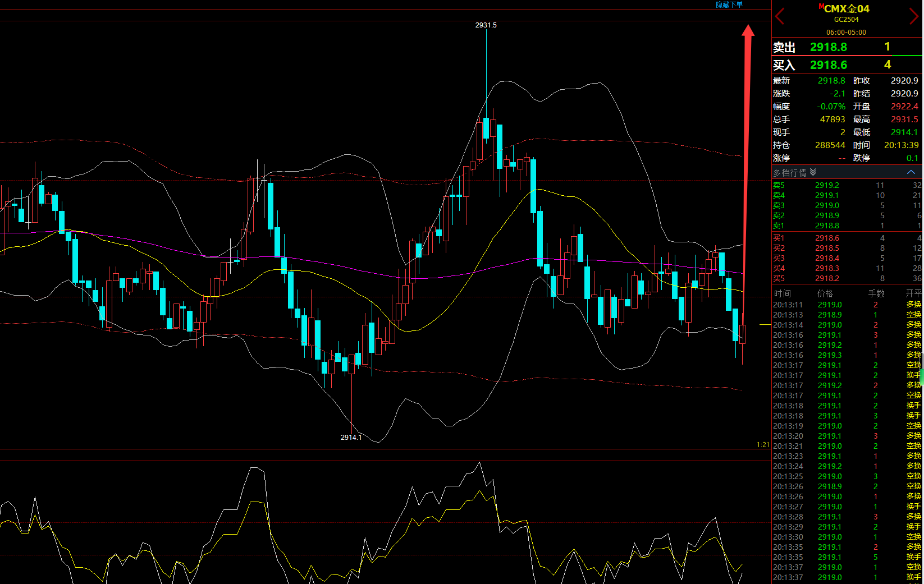Viewport: 924px width, 584px height.
Task: Click the 2914.1 low label on chart
Action: (x=351, y=438)
